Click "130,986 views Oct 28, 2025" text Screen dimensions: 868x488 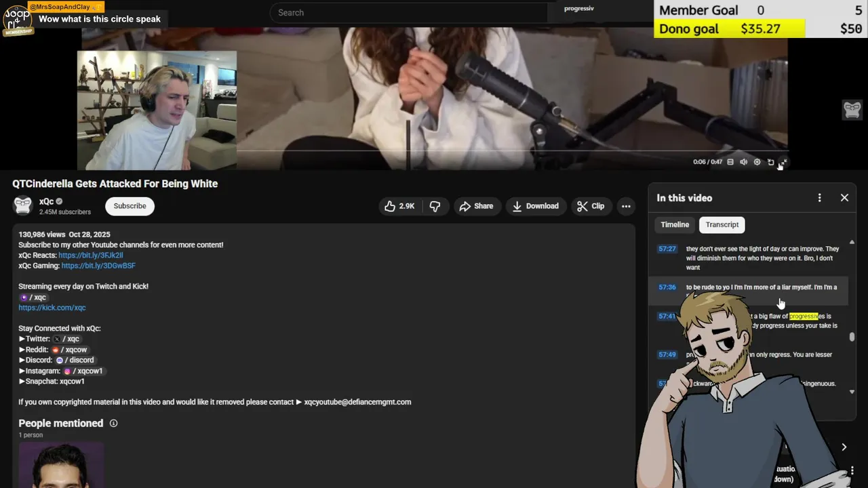coord(64,235)
